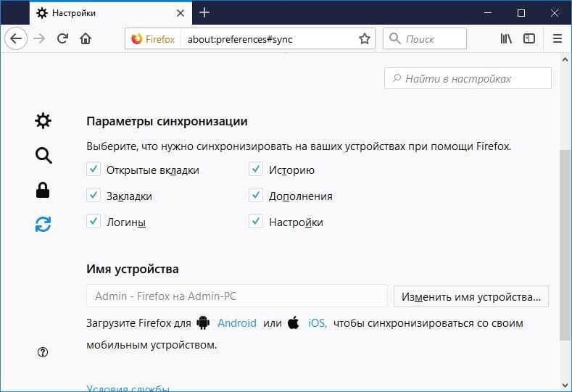This screenshot has width=572, height=392.
Task: Click the Имя устройства heading
Action: tap(133, 269)
